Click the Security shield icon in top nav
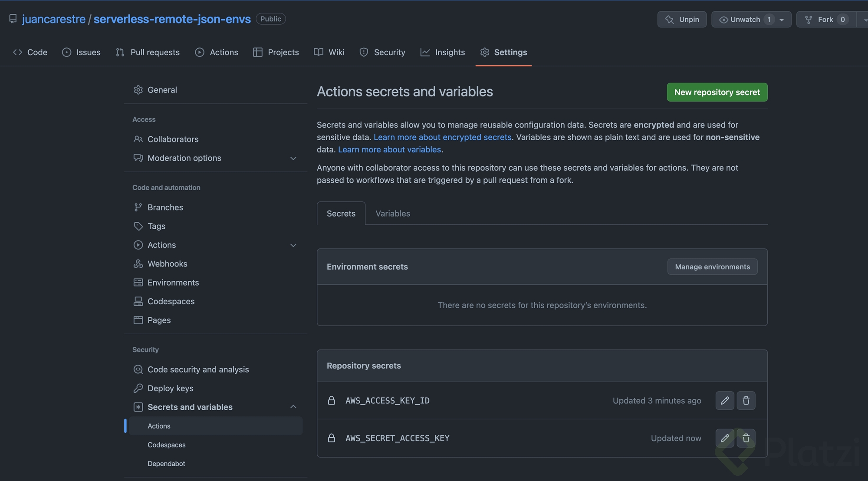The image size is (868, 481). tap(364, 52)
